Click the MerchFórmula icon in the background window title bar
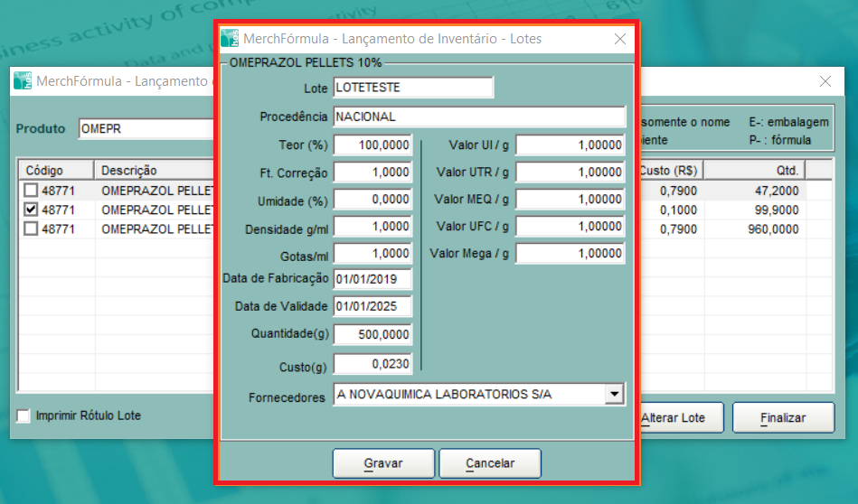 [x=24, y=81]
